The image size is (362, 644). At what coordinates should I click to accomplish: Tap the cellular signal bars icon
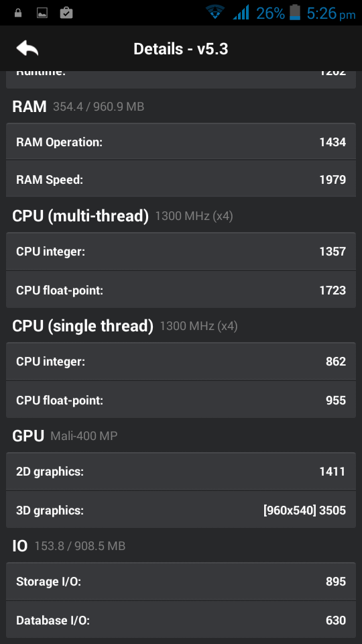pyautogui.click(x=241, y=12)
